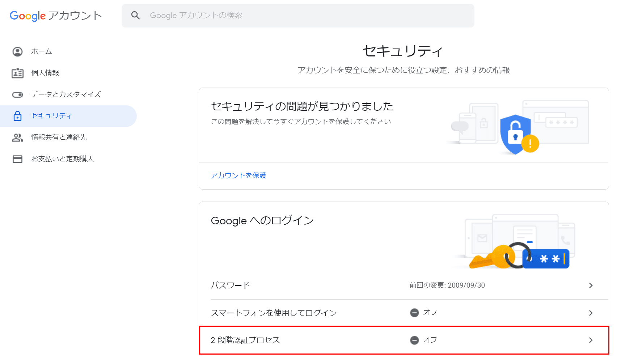Click the セキュリティ page title
The image size is (621, 364).
[x=403, y=51]
